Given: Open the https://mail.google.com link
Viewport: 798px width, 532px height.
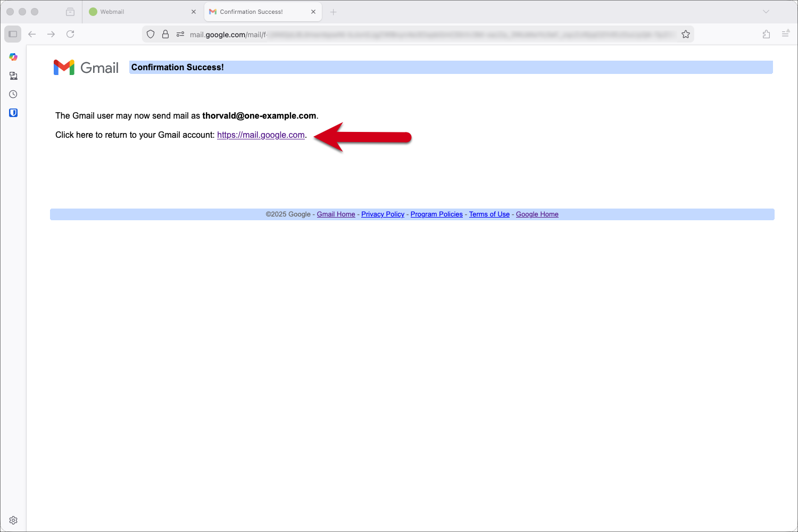Looking at the screenshot, I should 261,135.
